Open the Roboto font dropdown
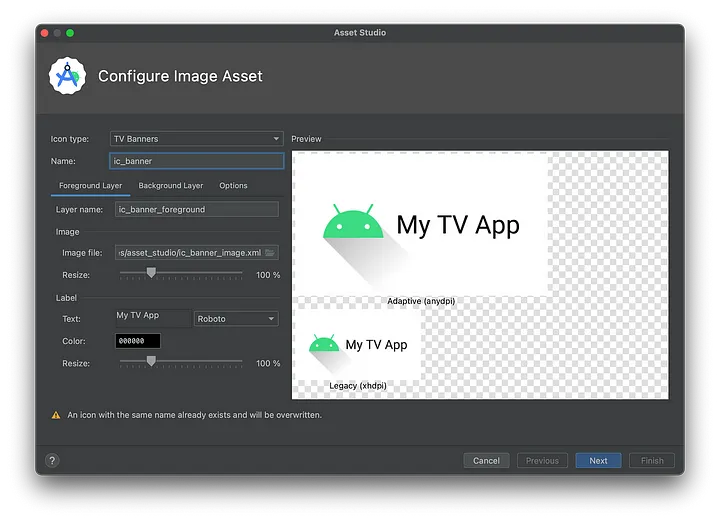Screen dimensions: 720x522 pos(236,319)
